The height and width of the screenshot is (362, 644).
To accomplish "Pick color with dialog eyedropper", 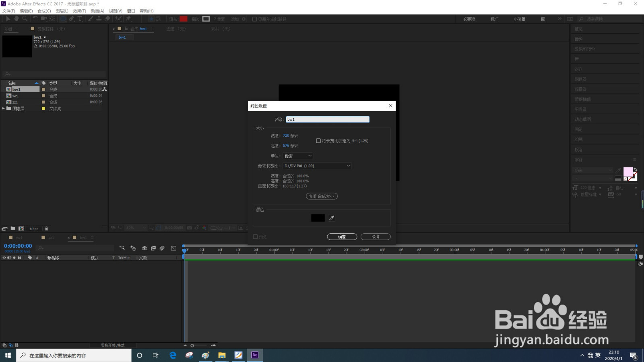I will (332, 218).
